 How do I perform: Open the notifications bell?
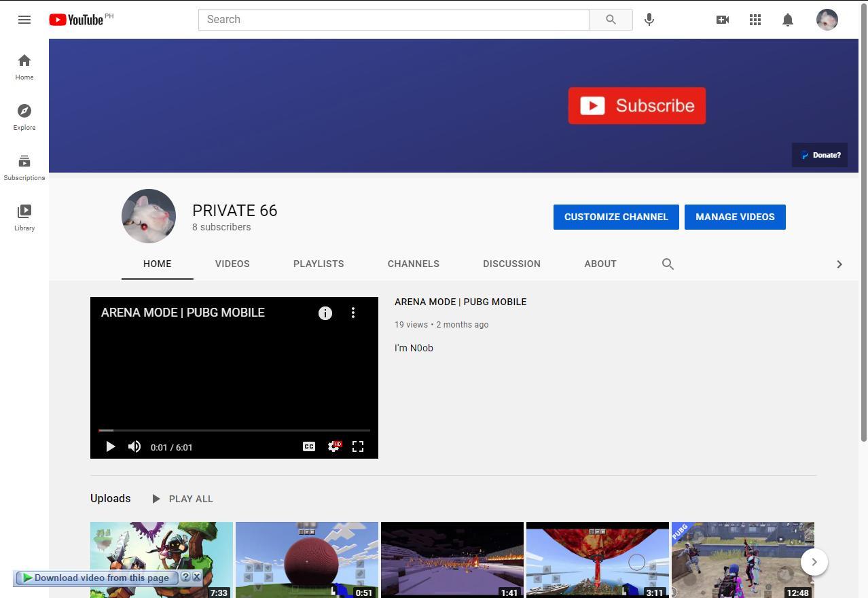788,20
